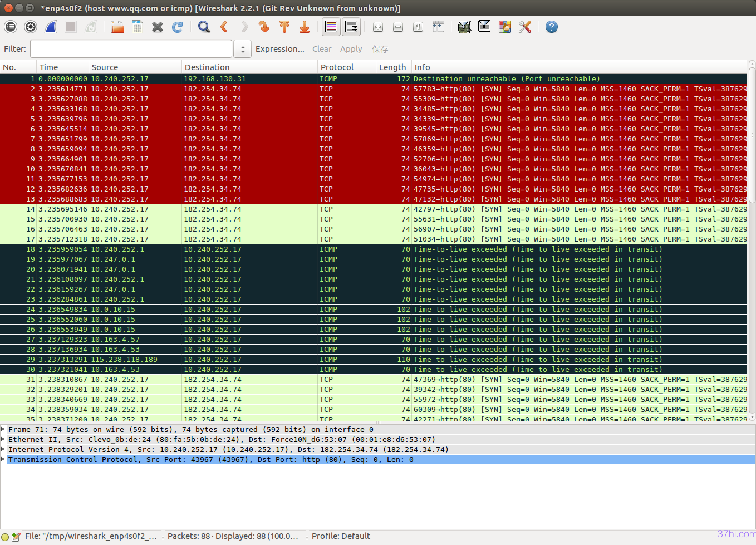Sort by the Length column header
This screenshot has width=756, height=545.
[394, 67]
